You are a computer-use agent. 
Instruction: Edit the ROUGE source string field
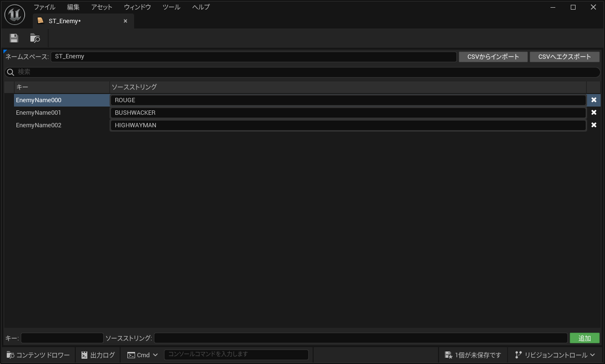pos(348,100)
